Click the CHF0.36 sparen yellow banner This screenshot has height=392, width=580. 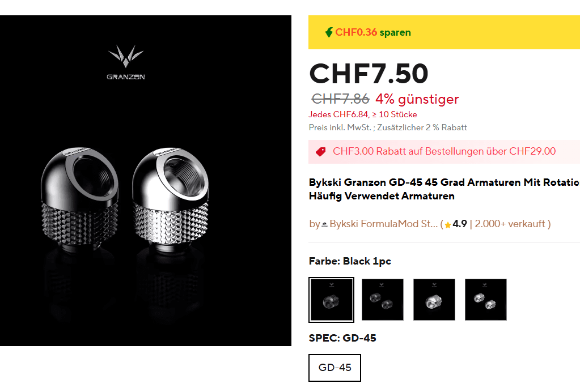(x=444, y=32)
